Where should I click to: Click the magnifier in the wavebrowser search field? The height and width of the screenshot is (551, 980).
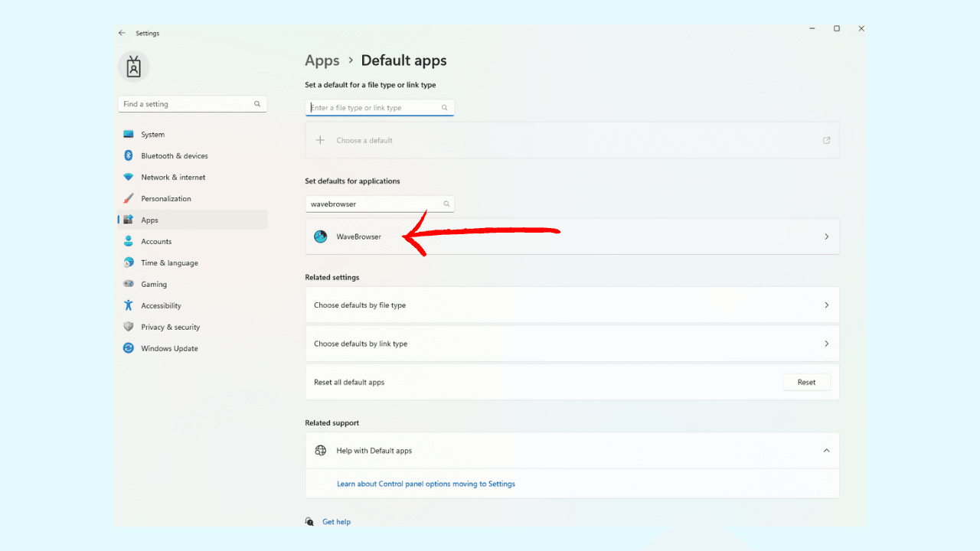446,204
